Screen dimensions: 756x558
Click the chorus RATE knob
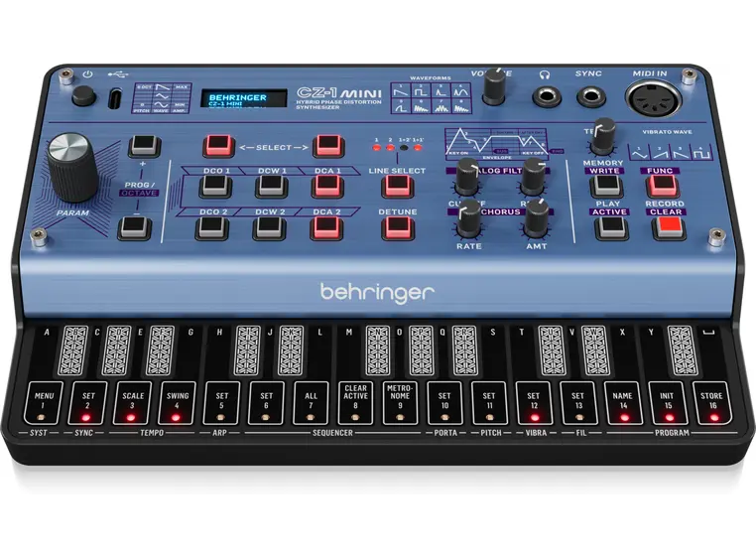[x=467, y=218]
